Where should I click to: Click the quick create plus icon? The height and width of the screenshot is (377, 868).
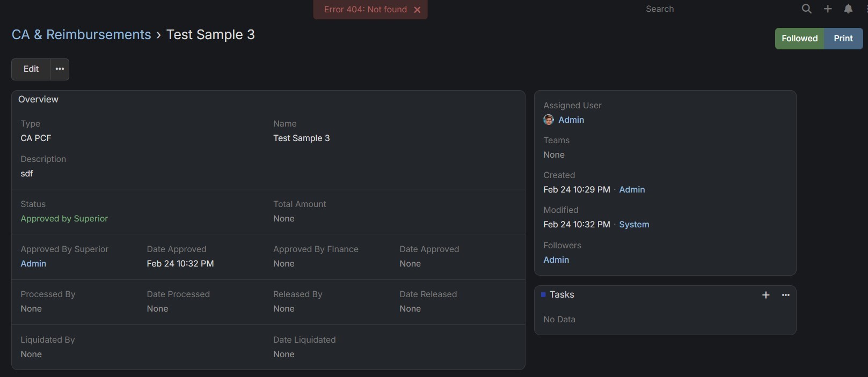pyautogui.click(x=828, y=9)
